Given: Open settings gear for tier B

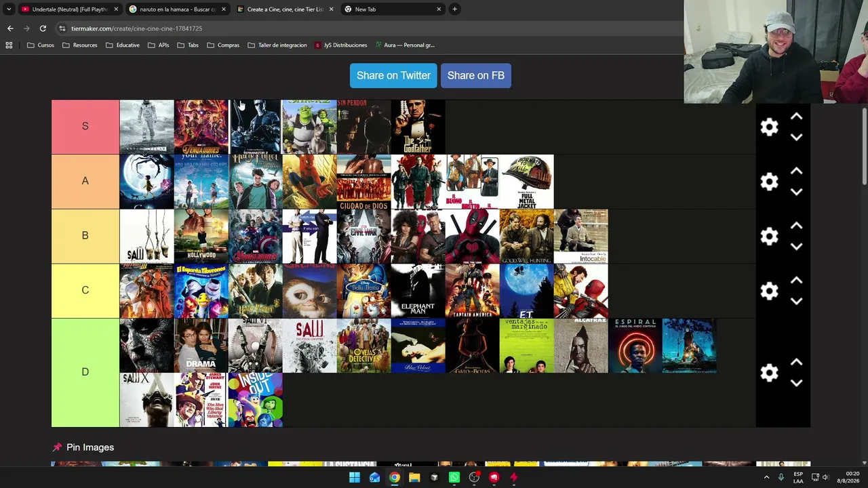Looking at the screenshot, I should pyautogui.click(x=769, y=236).
